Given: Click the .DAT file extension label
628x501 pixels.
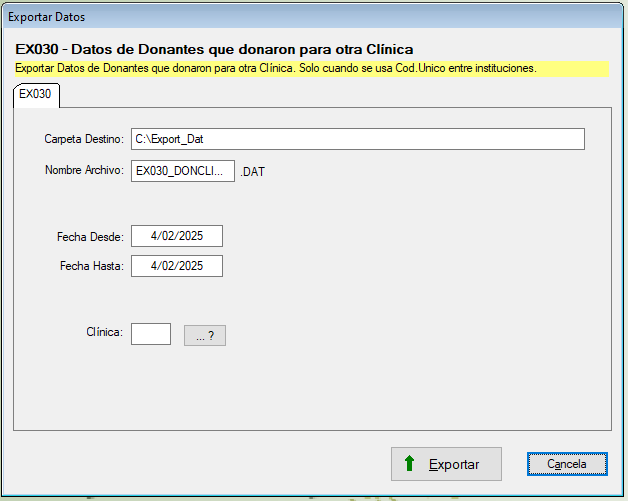Looking at the screenshot, I should [x=254, y=172].
